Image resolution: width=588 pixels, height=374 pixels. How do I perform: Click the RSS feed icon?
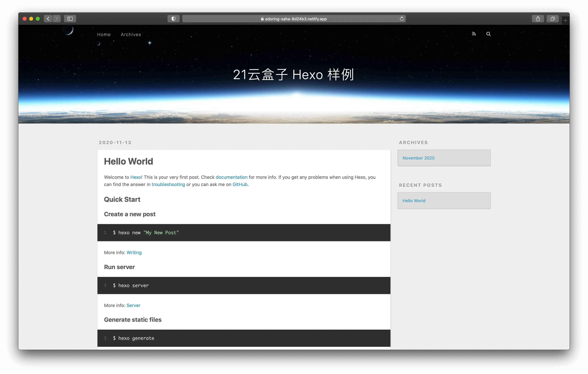point(474,34)
